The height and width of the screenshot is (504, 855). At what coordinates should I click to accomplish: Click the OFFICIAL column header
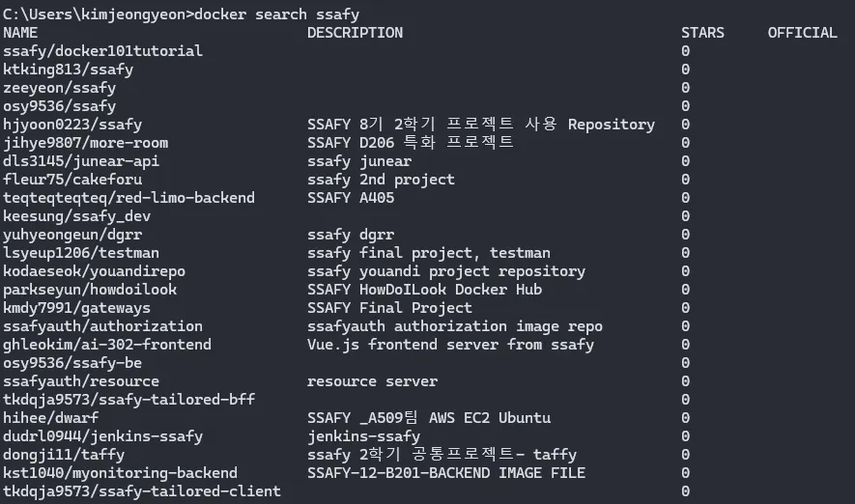[802, 33]
